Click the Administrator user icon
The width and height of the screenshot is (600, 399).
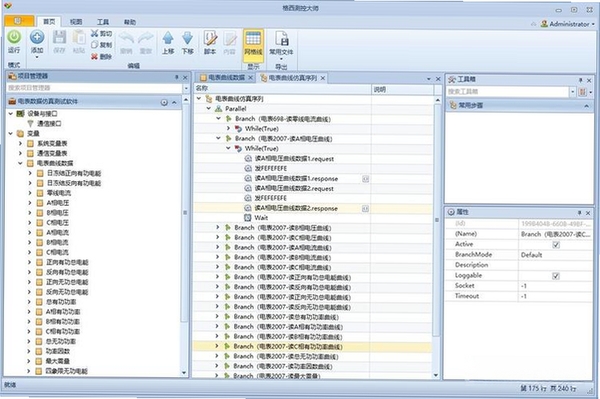(544, 24)
